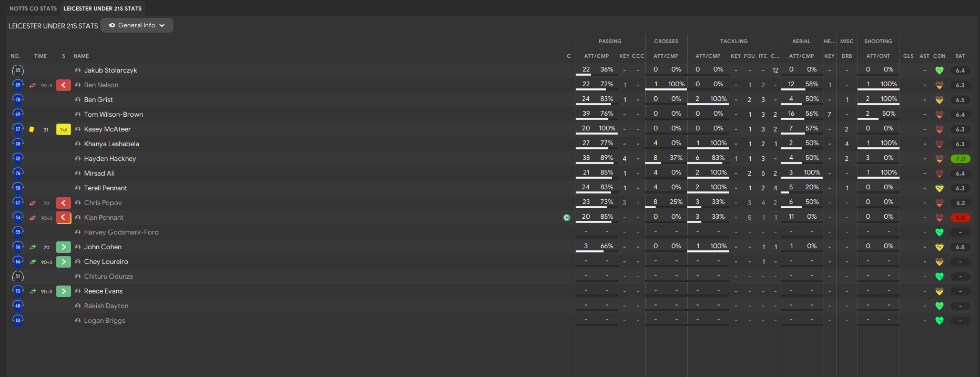Click Tom Wilson-Brown's 39 pass attempts
The image size is (980, 377).
click(x=586, y=114)
